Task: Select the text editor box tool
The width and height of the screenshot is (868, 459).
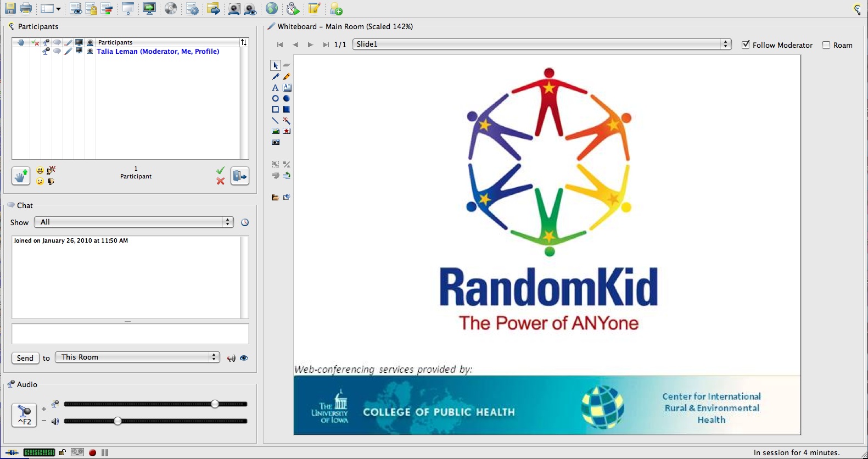Action: pos(287,88)
